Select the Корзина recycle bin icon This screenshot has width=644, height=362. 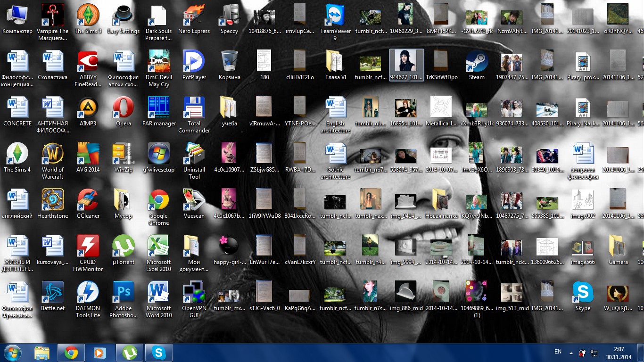(x=229, y=62)
